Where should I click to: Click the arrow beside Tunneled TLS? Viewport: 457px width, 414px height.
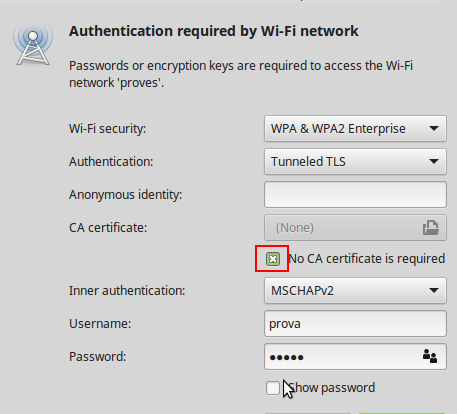pyautogui.click(x=434, y=161)
